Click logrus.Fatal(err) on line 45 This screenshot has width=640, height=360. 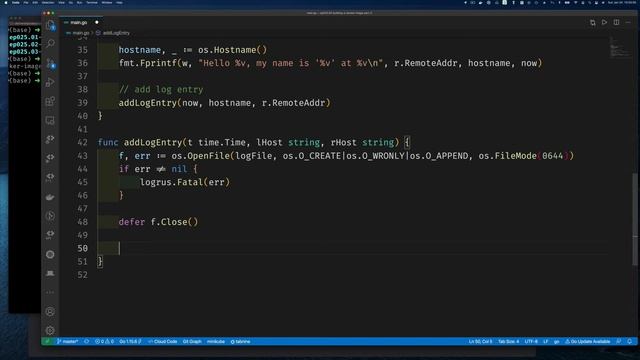click(185, 182)
